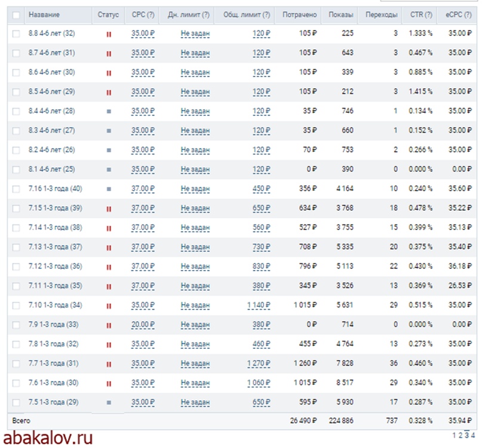The width and height of the screenshot is (482, 448).
Task: Edit total limit 830 ₽ for 7.12
Action: 261,266
